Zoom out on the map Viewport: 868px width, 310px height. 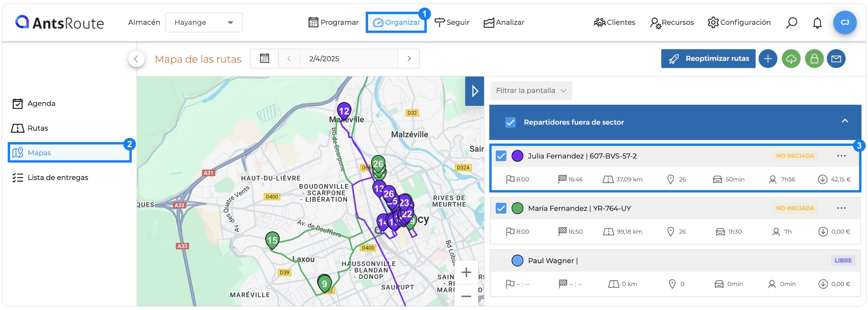click(x=466, y=296)
